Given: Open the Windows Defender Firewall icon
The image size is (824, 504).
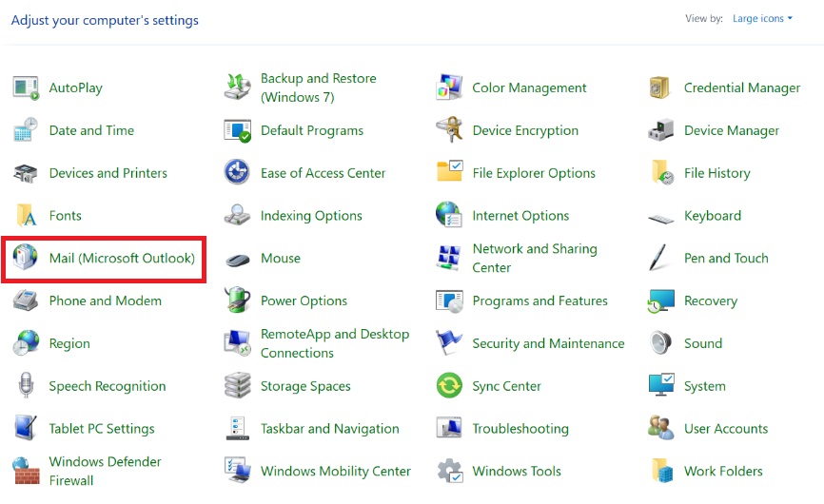Looking at the screenshot, I should point(26,472).
